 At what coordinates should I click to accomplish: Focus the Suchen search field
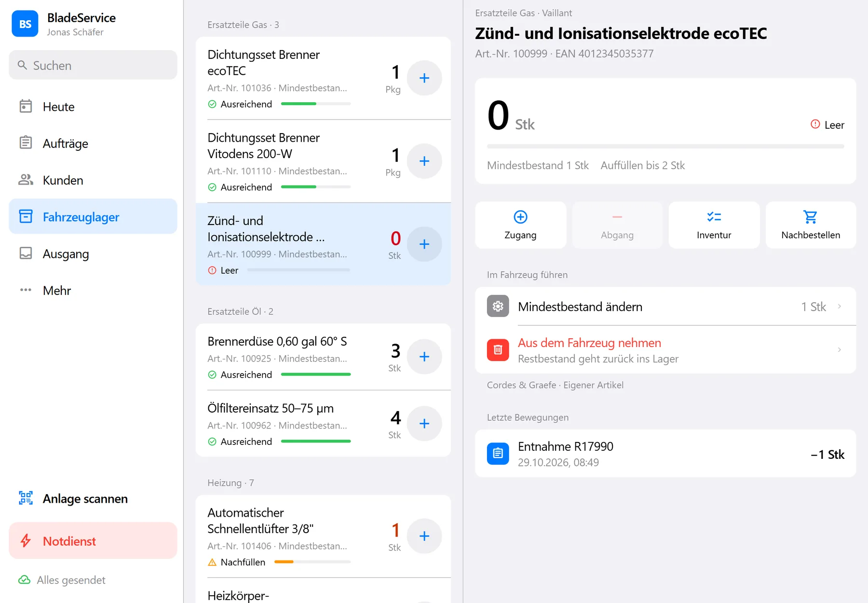coord(93,65)
